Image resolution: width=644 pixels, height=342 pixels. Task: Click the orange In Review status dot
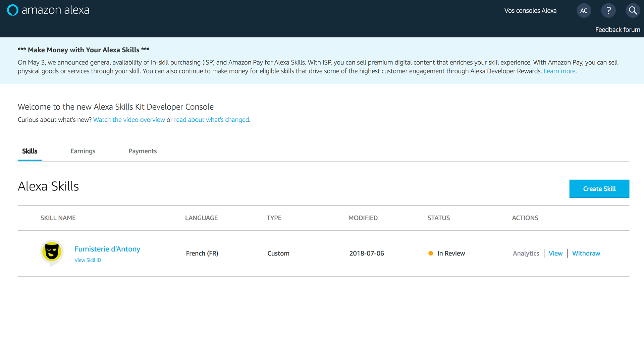(431, 253)
